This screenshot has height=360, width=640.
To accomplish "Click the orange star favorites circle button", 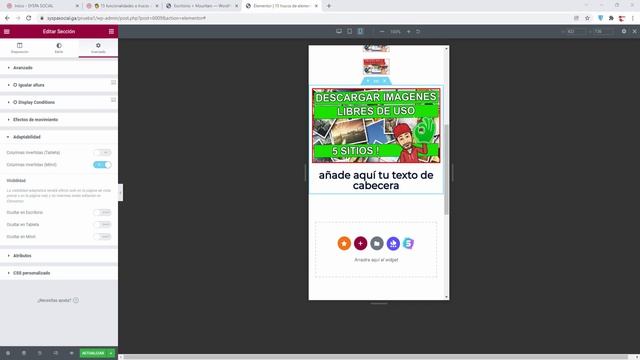I will [344, 243].
